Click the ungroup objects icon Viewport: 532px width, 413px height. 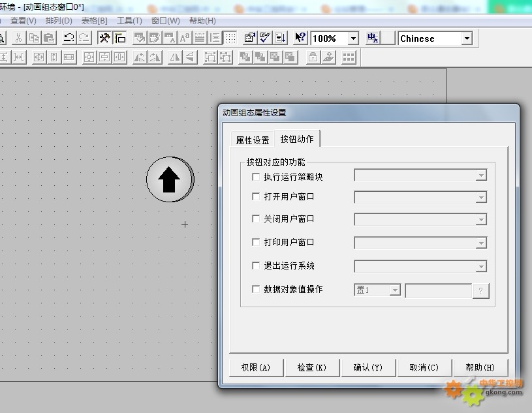(x=225, y=57)
